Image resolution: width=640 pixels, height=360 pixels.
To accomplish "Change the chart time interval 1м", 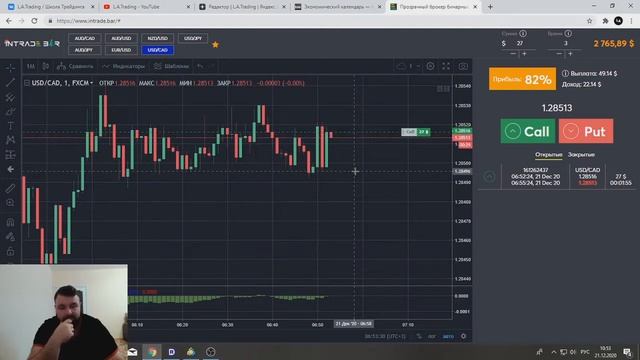I will 31,66.
